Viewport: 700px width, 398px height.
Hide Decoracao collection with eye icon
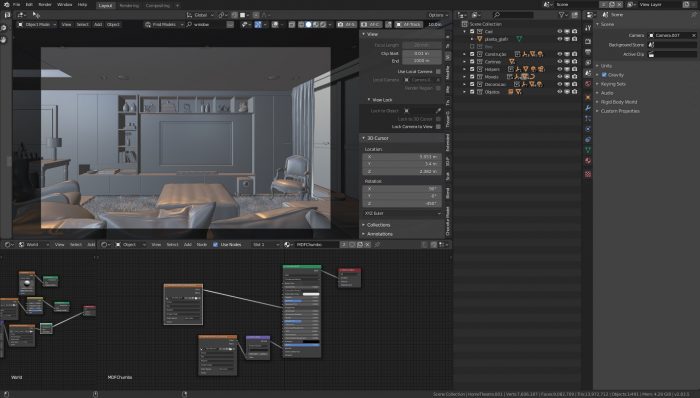(x=560, y=84)
